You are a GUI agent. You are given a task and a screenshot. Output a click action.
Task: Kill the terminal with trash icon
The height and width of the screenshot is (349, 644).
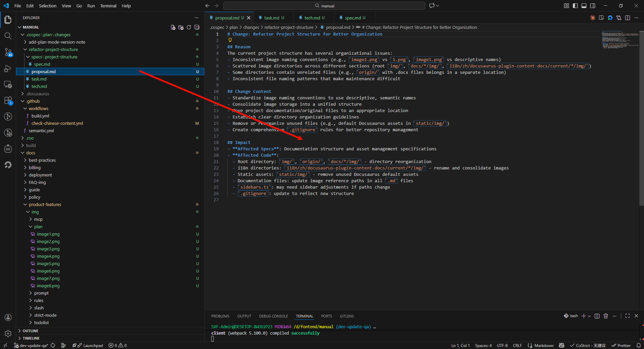606,316
